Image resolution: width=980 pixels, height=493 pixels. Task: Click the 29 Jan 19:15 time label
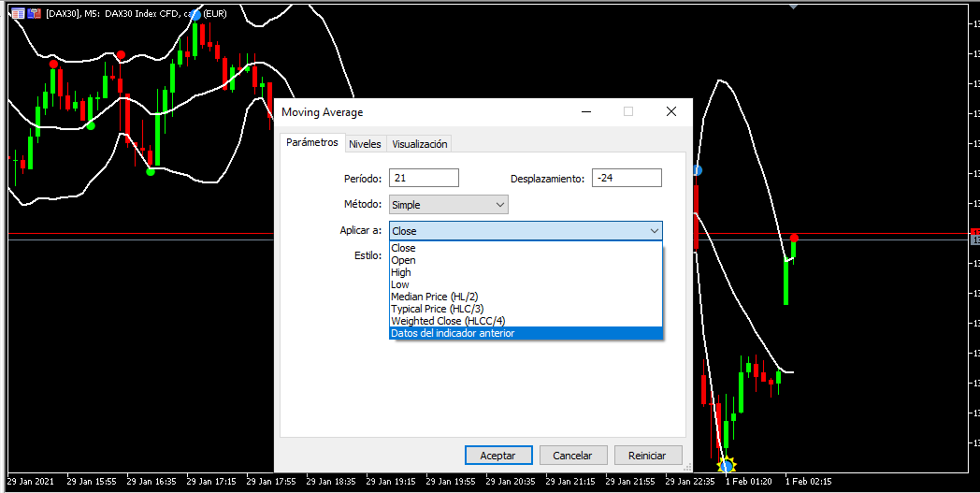[391, 481]
